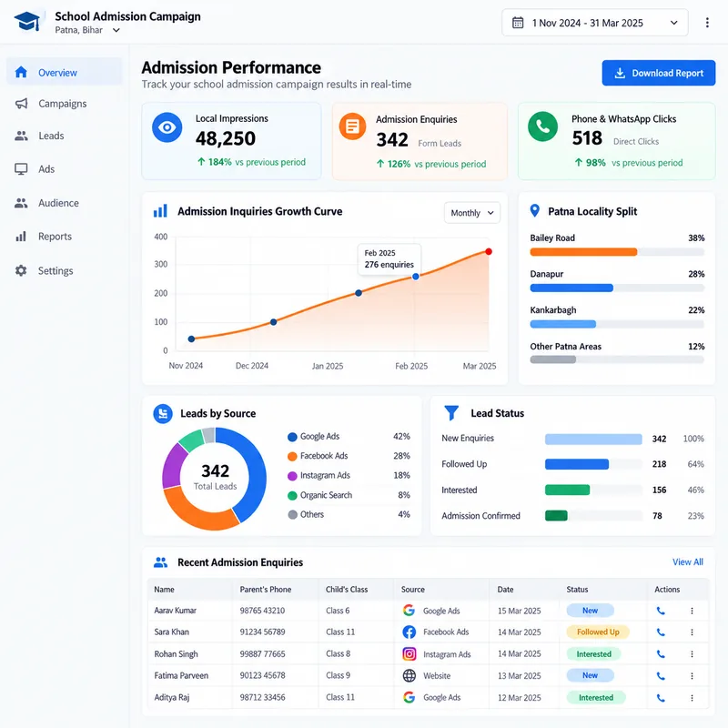
Task: Click the Download Report button
Action: pyautogui.click(x=658, y=73)
